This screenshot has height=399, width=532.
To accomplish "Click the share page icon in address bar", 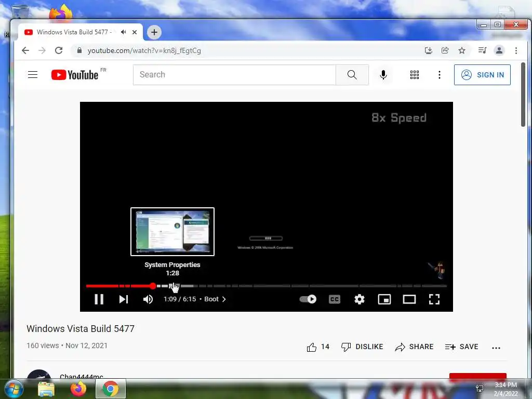I will coord(445,50).
